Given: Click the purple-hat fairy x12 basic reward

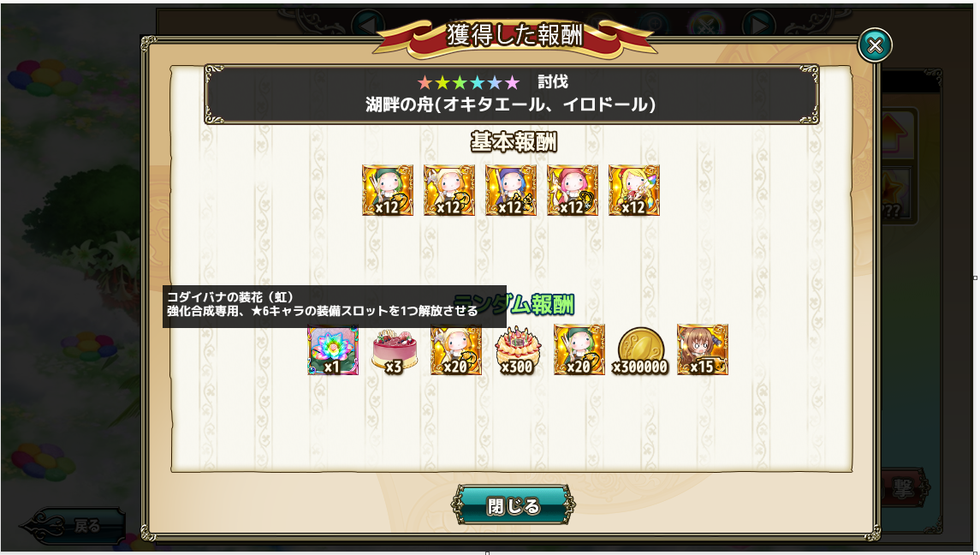Looking at the screenshot, I should (x=511, y=190).
